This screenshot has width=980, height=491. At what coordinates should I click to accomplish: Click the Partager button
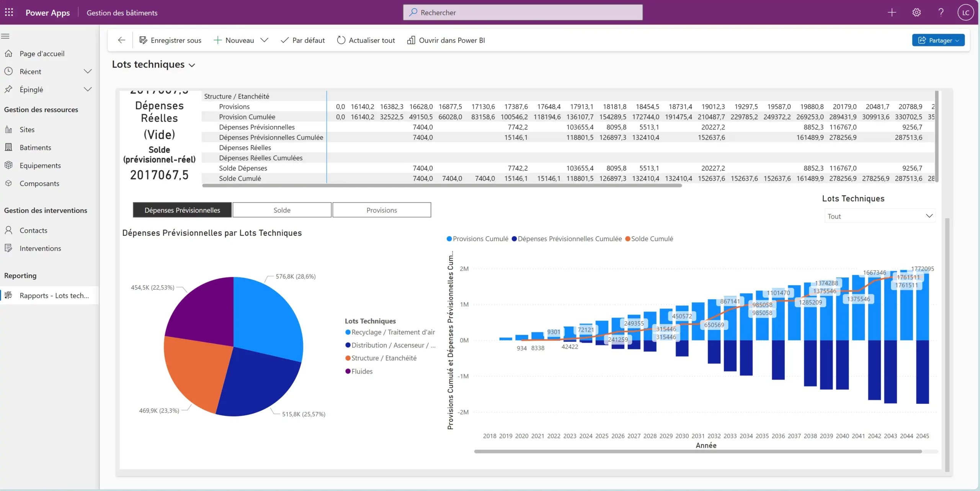click(938, 40)
